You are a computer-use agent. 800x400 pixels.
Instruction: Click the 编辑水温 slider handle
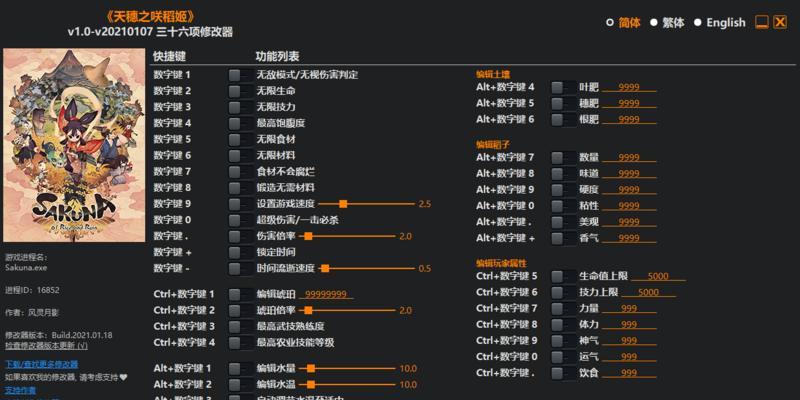coord(310,384)
